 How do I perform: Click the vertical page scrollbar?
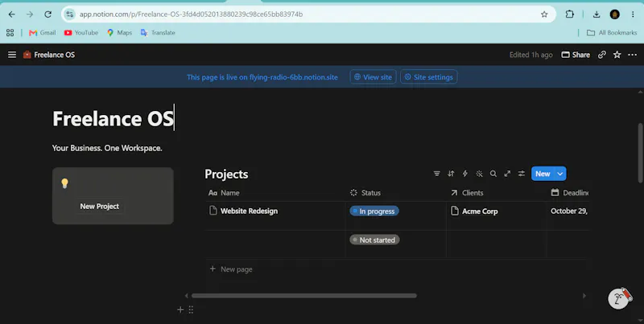pyautogui.click(x=640, y=153)
